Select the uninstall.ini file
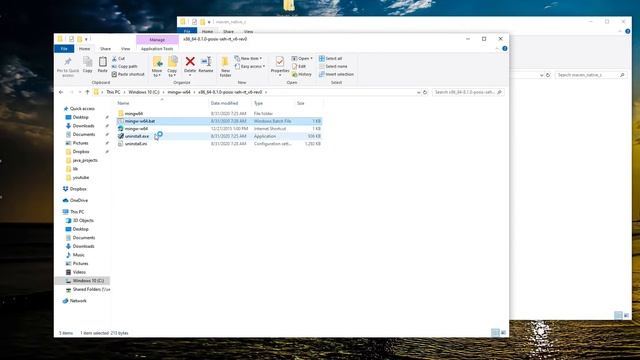Screen dimensions: 640x360 click(219, 144)
